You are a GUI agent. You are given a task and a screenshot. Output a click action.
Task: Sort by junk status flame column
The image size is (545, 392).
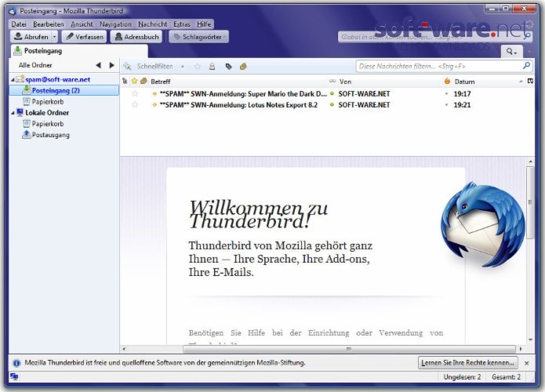tap(447, 82)
